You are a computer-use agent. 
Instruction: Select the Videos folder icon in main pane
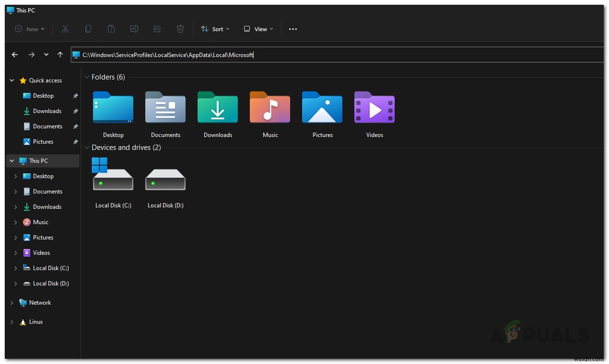pos(375,107)
